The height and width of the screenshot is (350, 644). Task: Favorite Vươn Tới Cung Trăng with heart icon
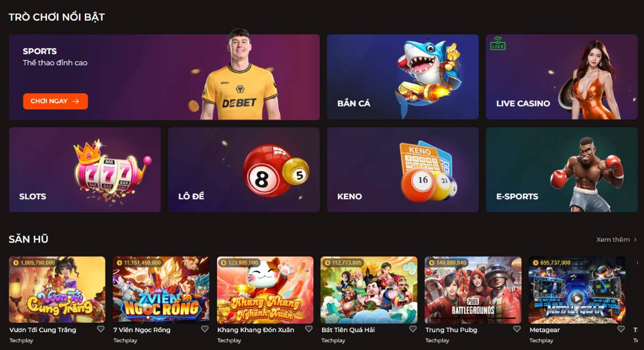[100, 329]
